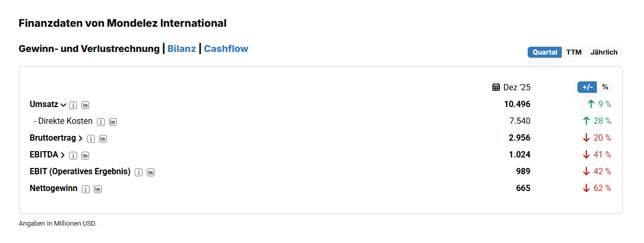Open the Cashflow tab
This screenshot has width=644, height=243.
click(226, 49)
